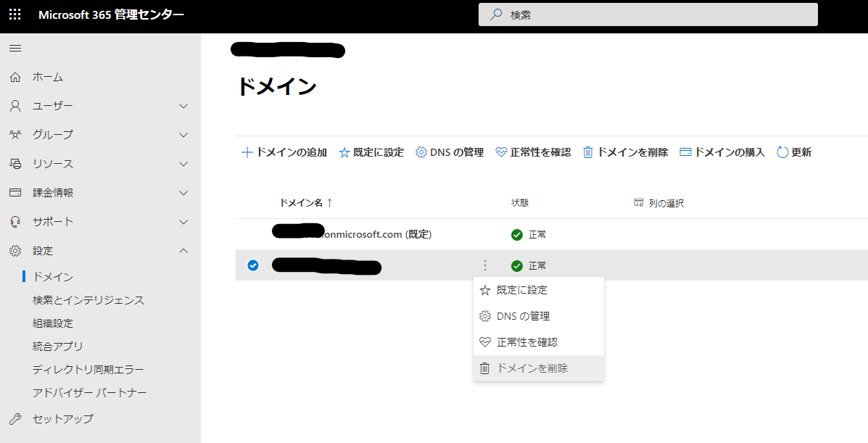This screenshot has height=443, width=868.
Task: Click the グループ people icon
Action: (x=15, y=135)
